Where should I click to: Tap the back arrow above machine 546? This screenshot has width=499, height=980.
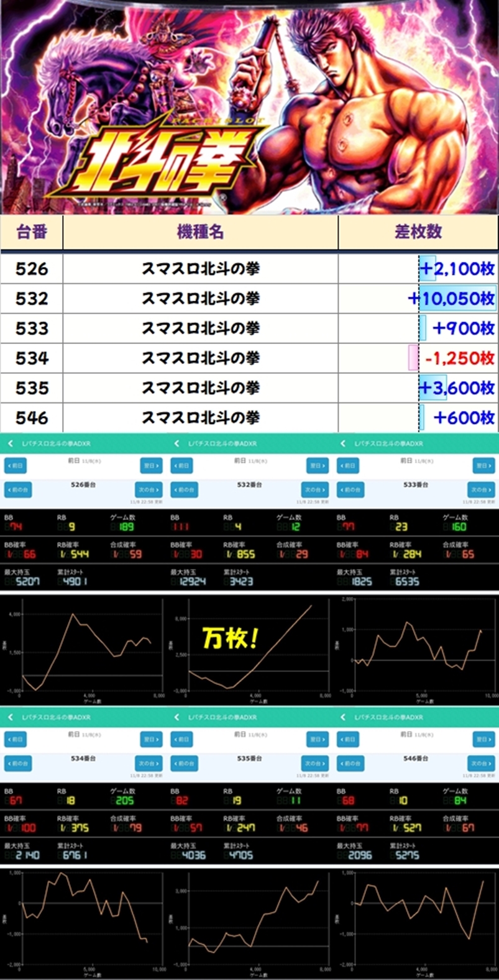click(x=343, y=717)
